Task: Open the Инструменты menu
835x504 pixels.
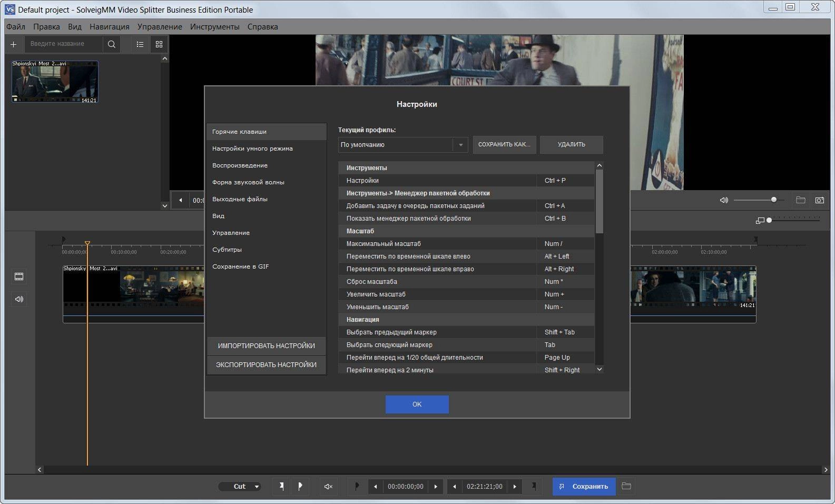Action: pos(214,27)
